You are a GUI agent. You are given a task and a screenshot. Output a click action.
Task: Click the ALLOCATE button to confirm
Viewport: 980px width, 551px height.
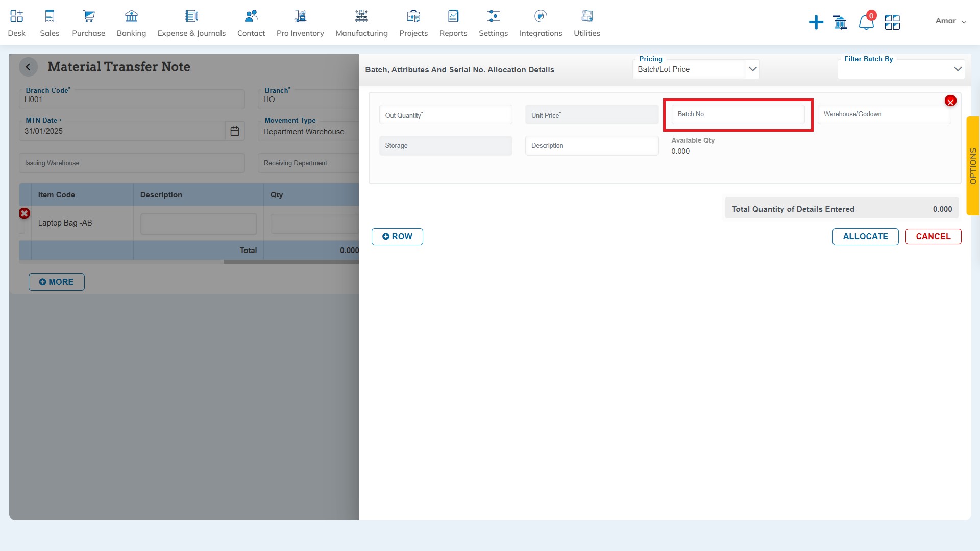(x=865, y=236)
